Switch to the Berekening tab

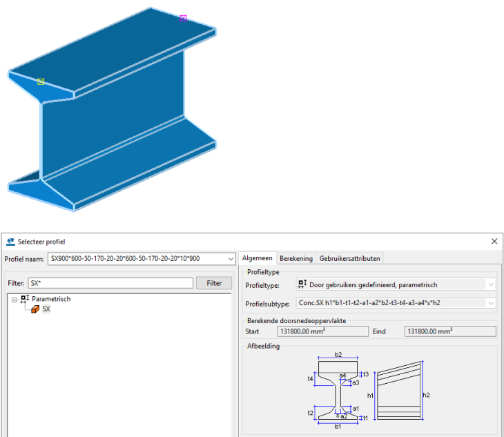tap(295, 258)
